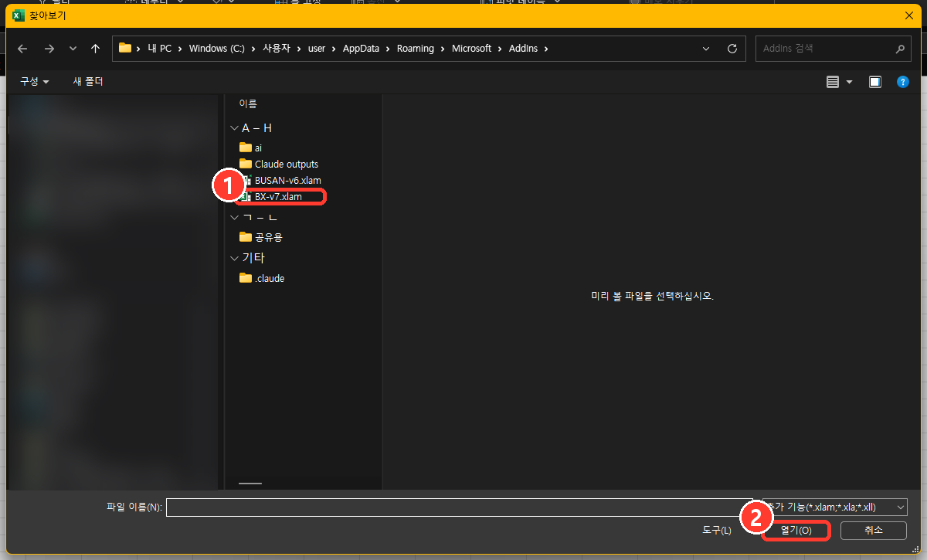Go up one folder level
Viewport: 927px width, 560px height.
click(x=95, y=48)
